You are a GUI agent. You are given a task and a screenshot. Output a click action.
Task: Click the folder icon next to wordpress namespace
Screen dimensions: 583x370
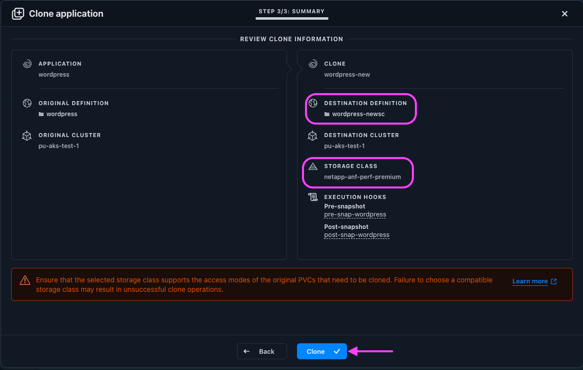(41, 114)
